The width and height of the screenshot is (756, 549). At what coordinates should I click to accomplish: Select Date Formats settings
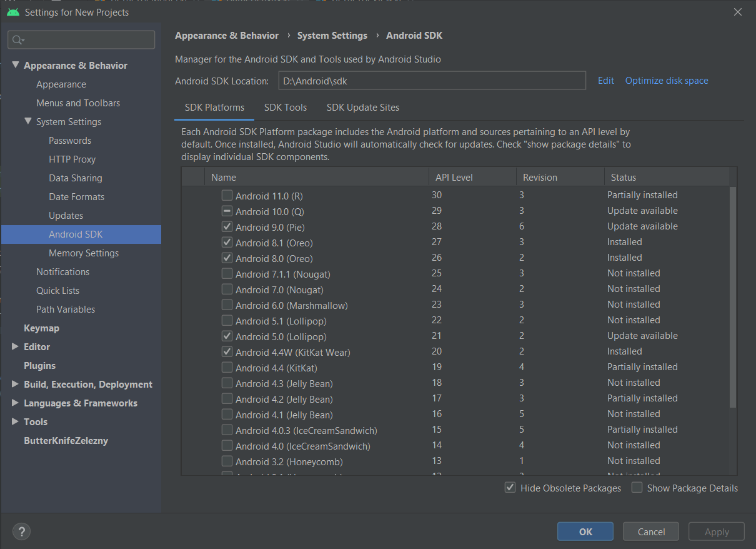click(76, 197)
